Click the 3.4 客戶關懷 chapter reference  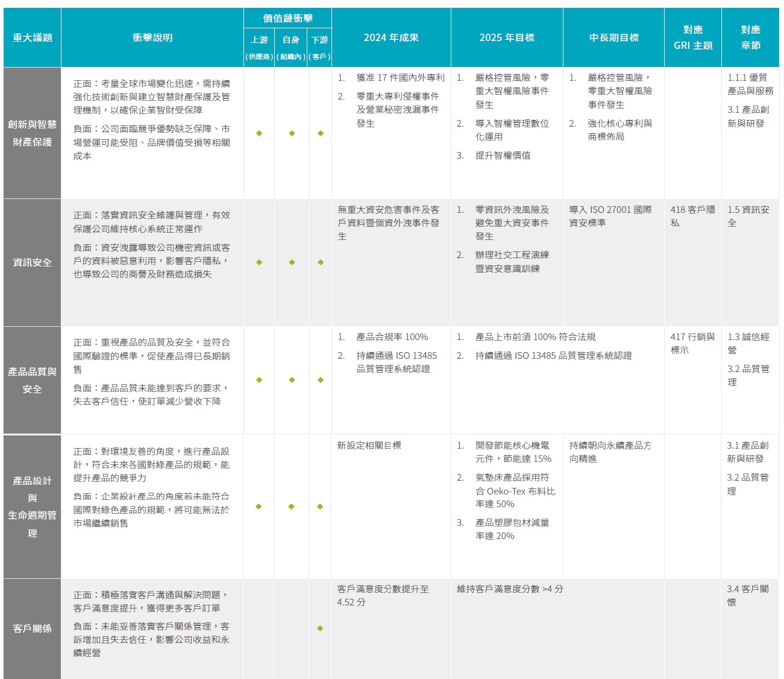click(x=748, y=596)
